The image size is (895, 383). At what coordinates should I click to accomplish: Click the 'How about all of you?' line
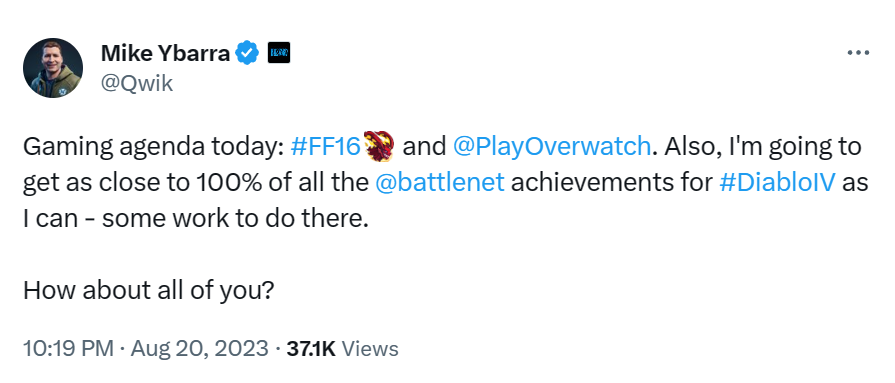pyautogui.click(x=149, y=292)
